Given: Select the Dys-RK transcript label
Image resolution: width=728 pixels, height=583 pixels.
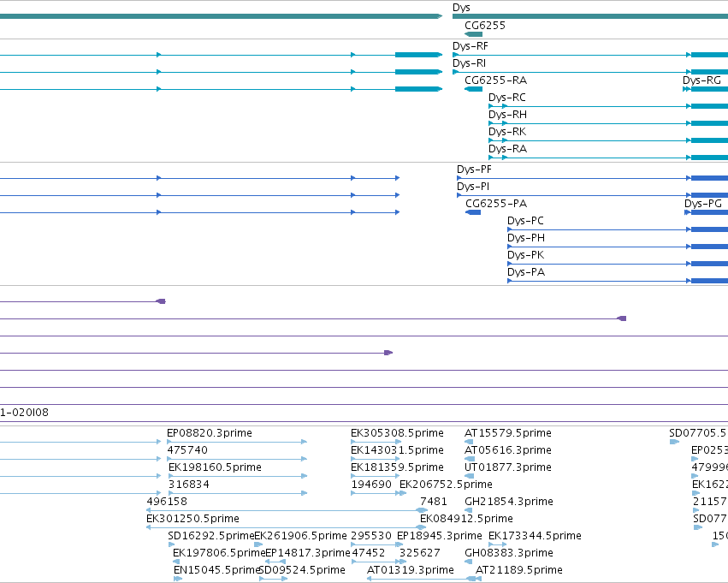Looking at the screenshot, I should 507,132.
